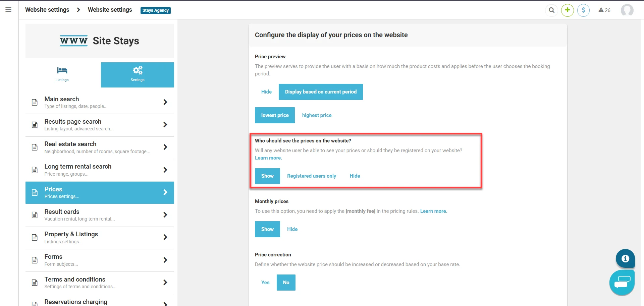Open the chat support bubble icon
644x306 pixels.
click(622, 283)
